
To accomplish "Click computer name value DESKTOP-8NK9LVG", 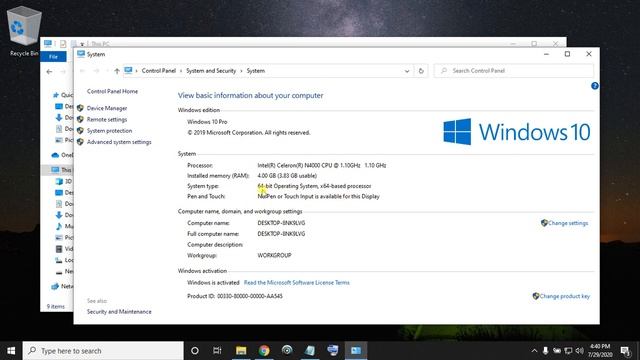I will point(281,223).
